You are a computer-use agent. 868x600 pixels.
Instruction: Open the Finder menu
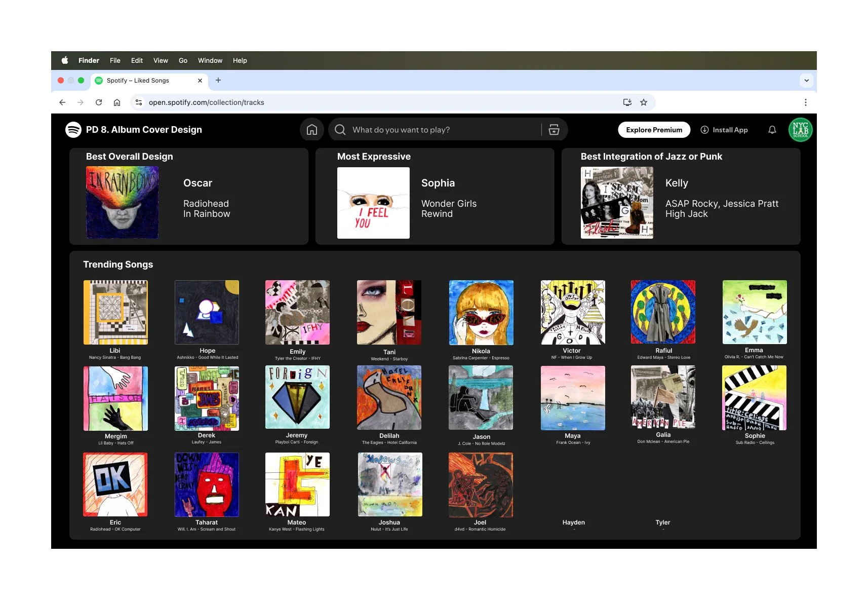(x=89, y=60)
